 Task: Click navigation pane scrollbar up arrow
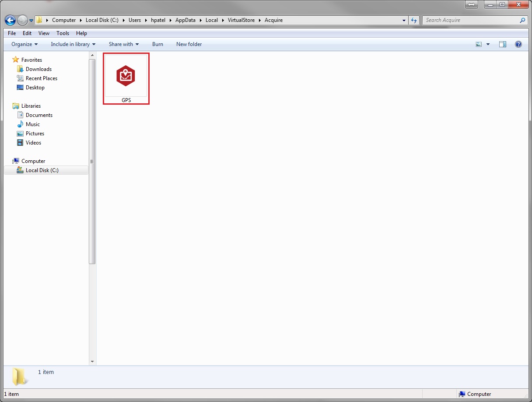pyautogui.click(x=92, y=55)
